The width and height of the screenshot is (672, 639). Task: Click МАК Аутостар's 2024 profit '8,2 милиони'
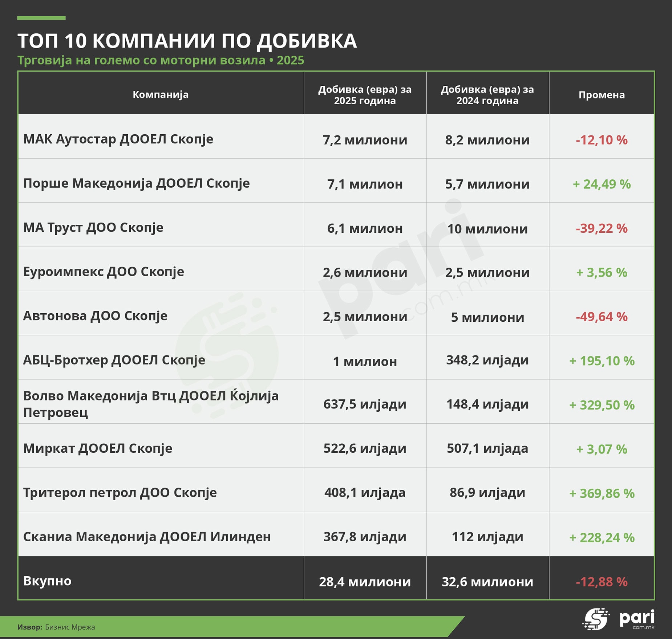[x=487, y=140]
